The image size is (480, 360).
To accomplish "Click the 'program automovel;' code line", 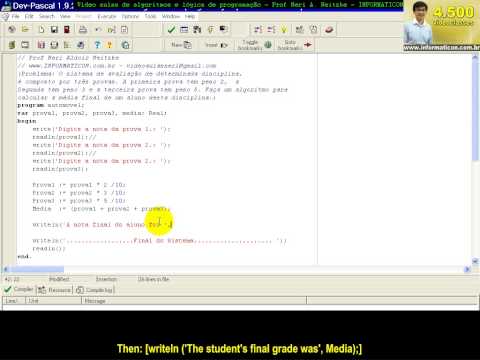I will coord(51,105).
